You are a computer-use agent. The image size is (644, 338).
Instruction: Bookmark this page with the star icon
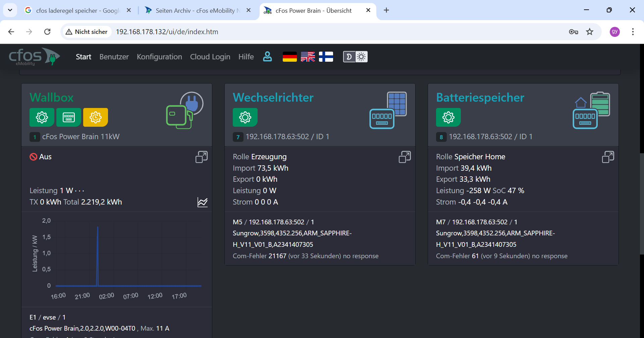pyautogui.click(x=590, y=32)
